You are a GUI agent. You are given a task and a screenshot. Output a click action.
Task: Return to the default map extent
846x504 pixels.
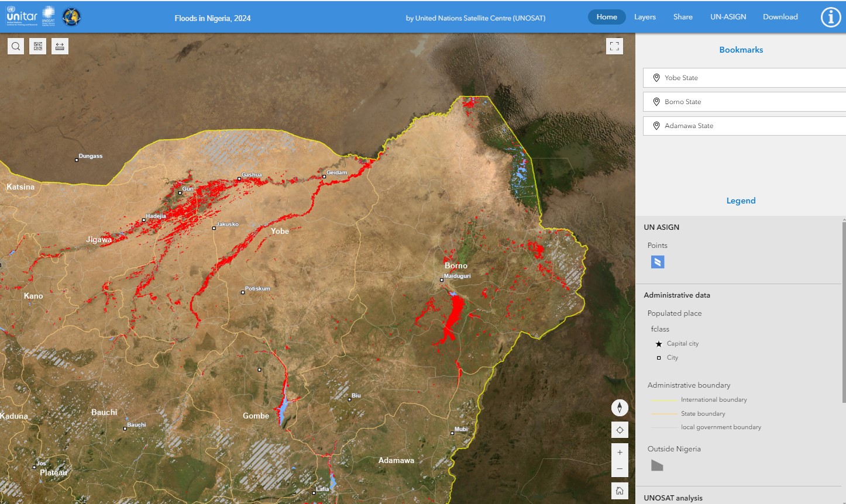620,491
